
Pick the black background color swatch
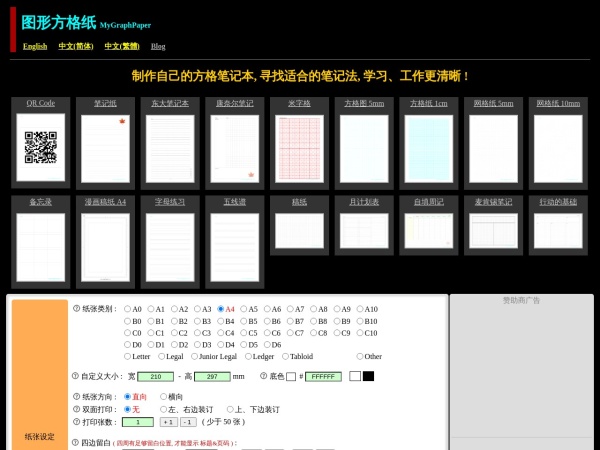(x=368, y=376)
